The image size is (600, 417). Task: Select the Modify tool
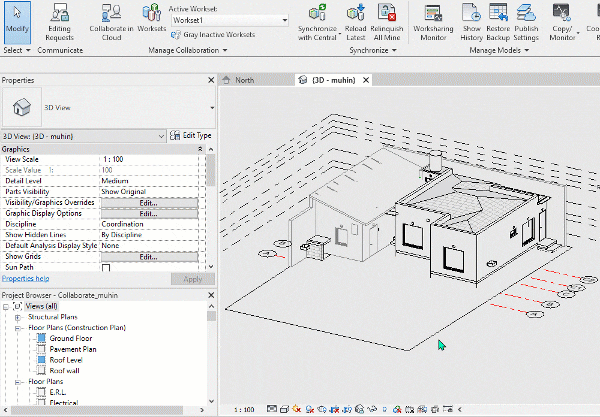click(x=17, y=22)
